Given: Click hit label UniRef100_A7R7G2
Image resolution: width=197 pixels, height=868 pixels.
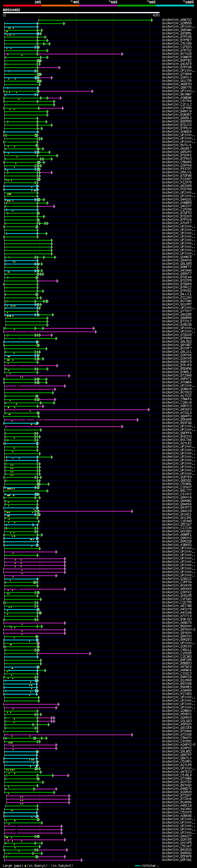Looking at the screenshot, I should [177, 50].
